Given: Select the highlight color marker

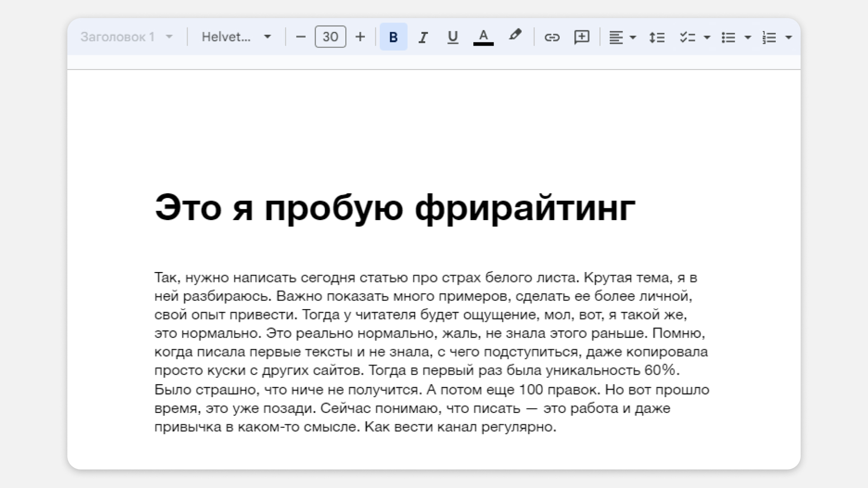Looking at the screenshot, I should (514, 35).
